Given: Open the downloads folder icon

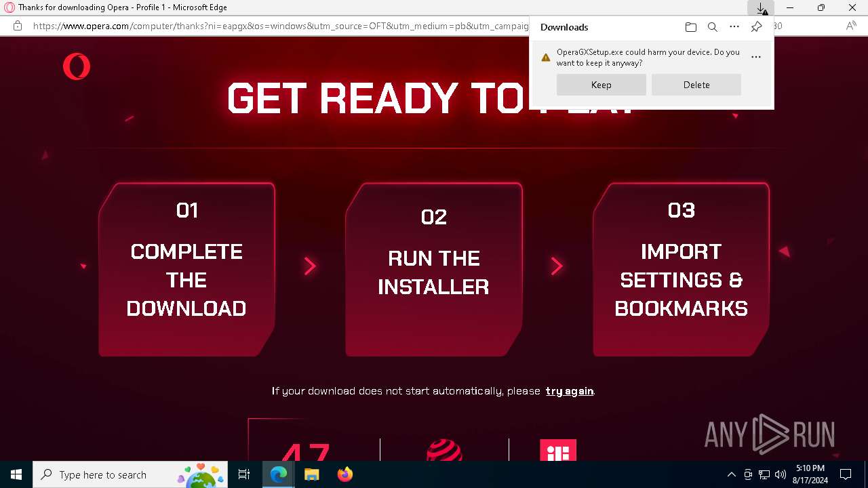Looking at the screenshot, I should (x=690, y=27).
